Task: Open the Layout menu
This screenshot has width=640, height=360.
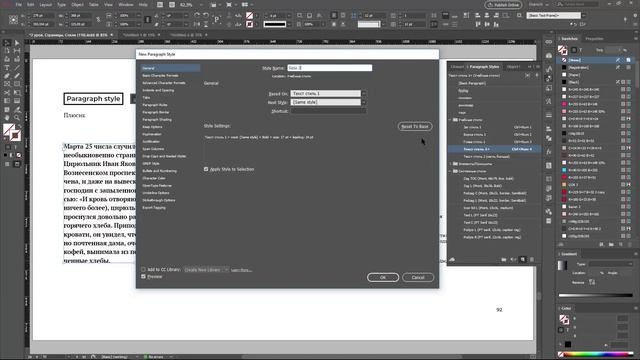Action: [x=46, y=4]
